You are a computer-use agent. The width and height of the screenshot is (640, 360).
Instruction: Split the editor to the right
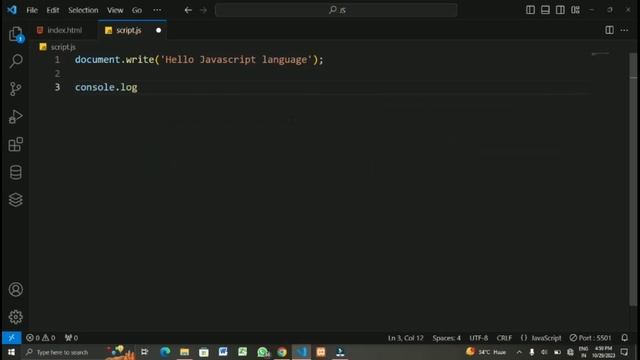click(609, 30)
